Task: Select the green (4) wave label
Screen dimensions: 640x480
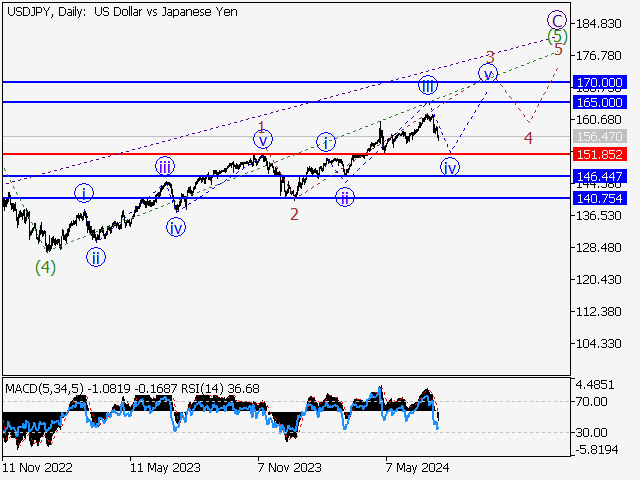Action: pos(45,267)
